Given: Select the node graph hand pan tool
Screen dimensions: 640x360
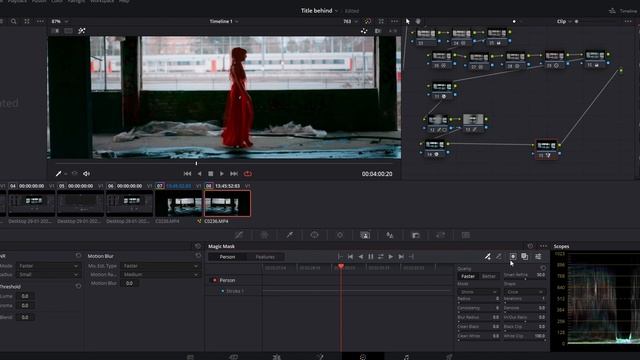Looking at the screenshot, I should (x=418, y=21).
